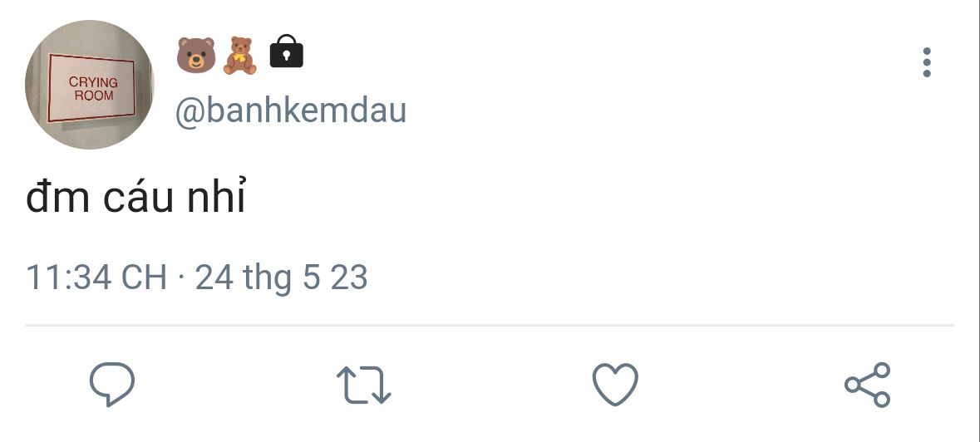Open the three-dot more options menu
This screenshot has width=980, height=442.
(927, 63)
